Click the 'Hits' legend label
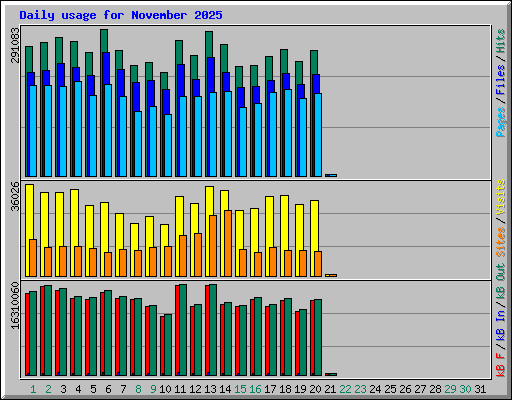 click(501, 41)
